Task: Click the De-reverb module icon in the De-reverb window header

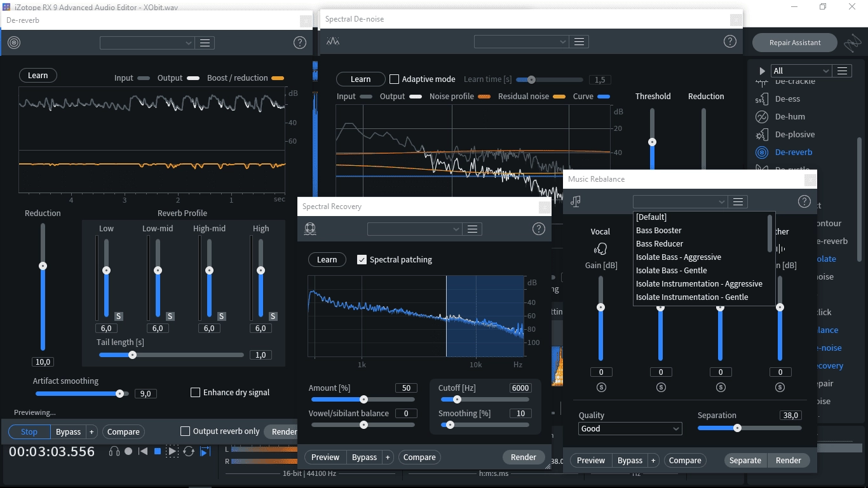Action: 13,43
